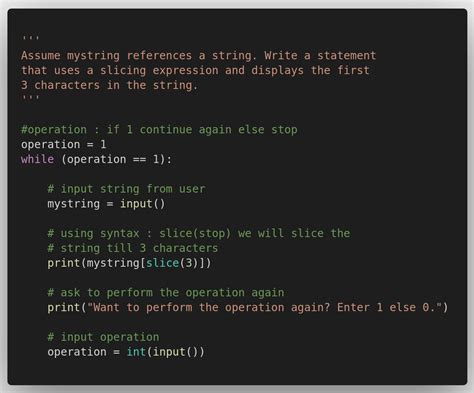Click 'input' call inside int() on last line
The image size is (474, 393).
point(169,352)
